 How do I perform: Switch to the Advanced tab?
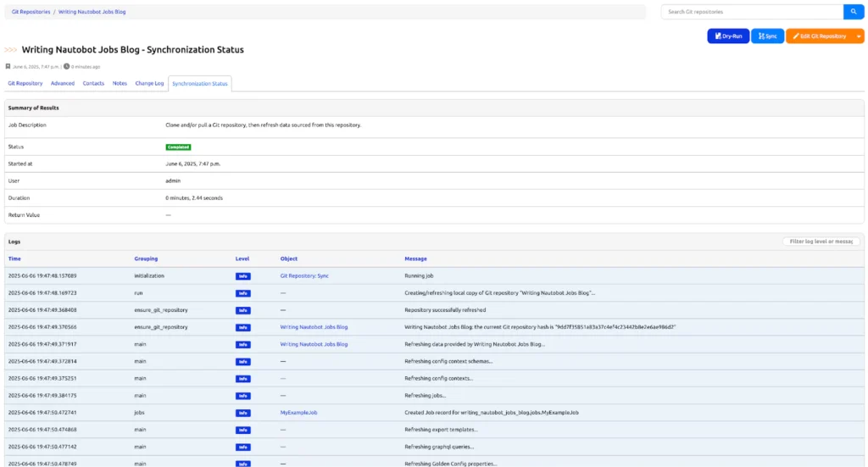63,84
